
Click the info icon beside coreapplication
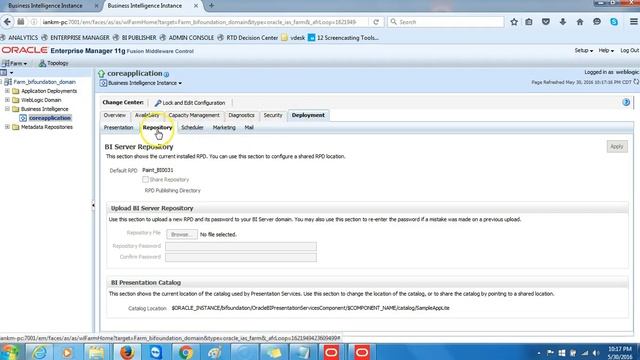coord(166,74)
